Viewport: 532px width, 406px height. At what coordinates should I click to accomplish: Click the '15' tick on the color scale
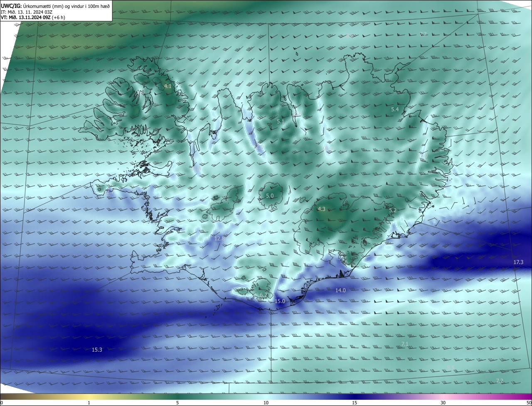355,403
